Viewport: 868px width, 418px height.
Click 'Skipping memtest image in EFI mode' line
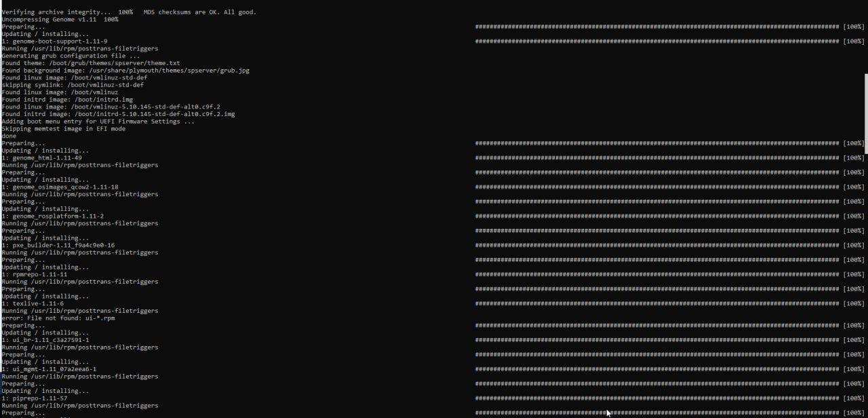63,129
